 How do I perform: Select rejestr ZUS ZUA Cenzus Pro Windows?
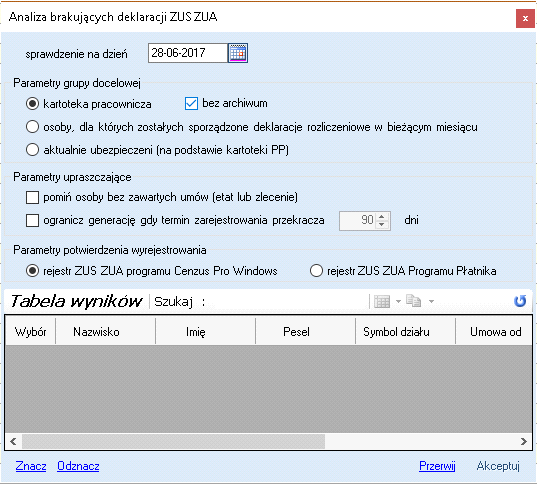tap(33, 271)
